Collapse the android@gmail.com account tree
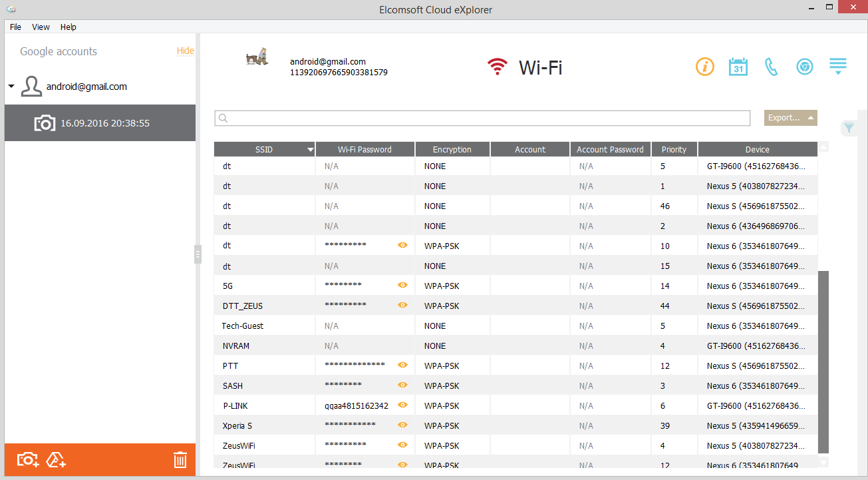The height and width of the screenshot is (480, 868). pyautogui.click(x=11, y=87)
